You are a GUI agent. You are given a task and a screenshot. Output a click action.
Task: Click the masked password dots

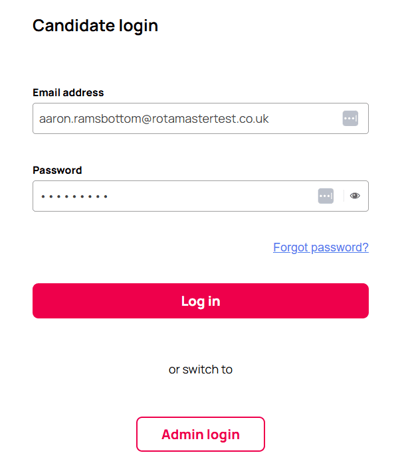(x=74, y=196)
